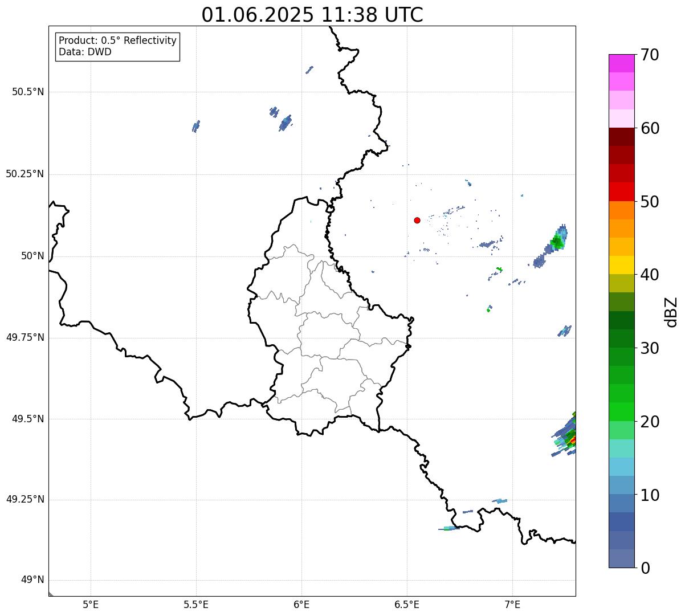Click the red station marker dot
Screen dimensions: 685x616
(x=417, y=220)
